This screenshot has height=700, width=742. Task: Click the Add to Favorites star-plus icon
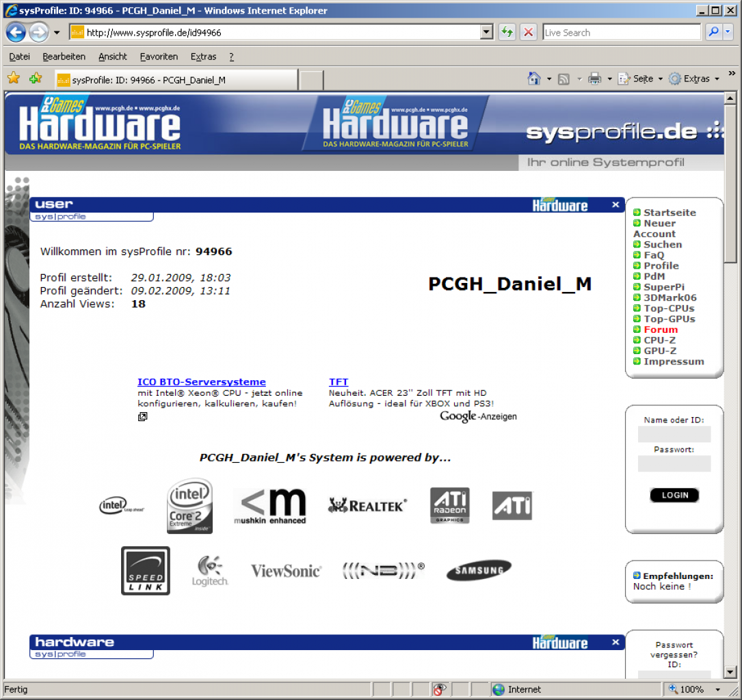pos(36,78)
